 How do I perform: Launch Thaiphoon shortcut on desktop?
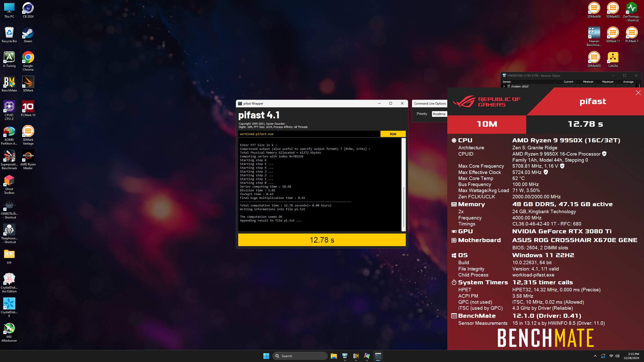click(9, 234)
